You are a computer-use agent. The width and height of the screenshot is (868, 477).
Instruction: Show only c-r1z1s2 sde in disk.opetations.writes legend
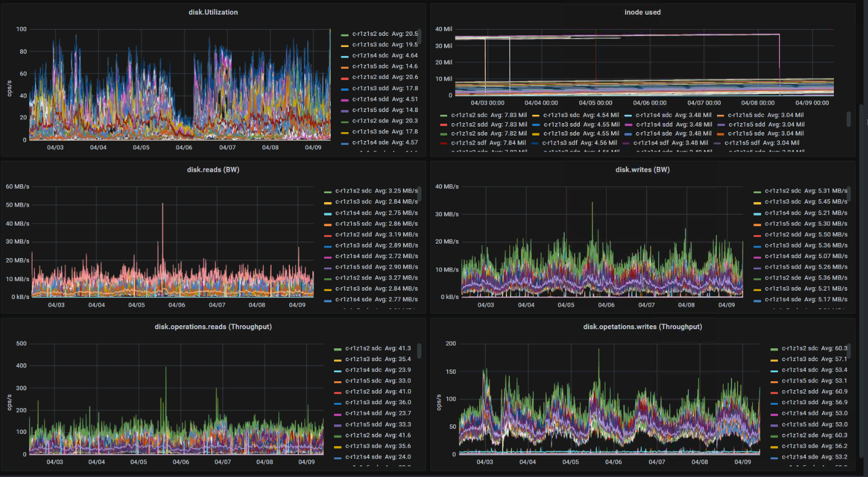[x=800, y=436]
